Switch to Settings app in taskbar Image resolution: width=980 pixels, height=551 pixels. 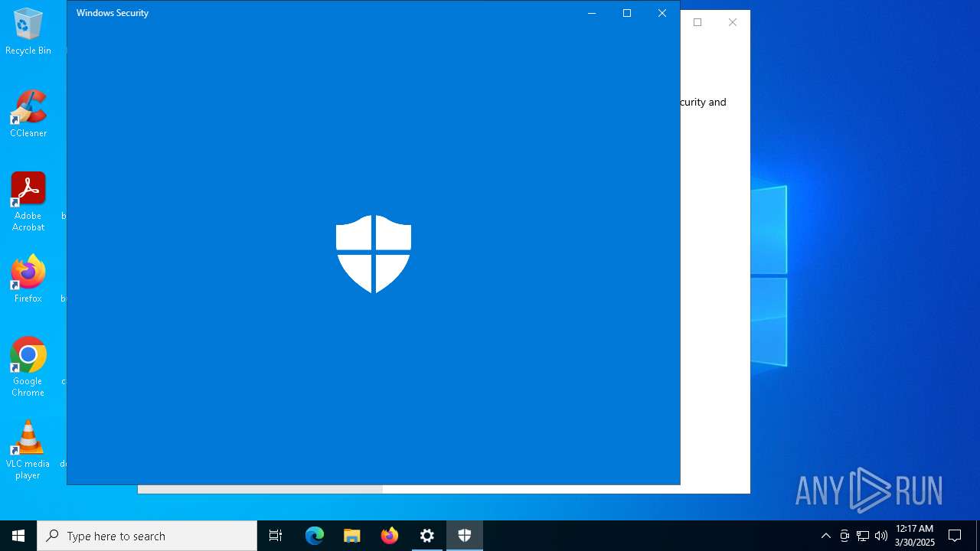coord(427,536)
